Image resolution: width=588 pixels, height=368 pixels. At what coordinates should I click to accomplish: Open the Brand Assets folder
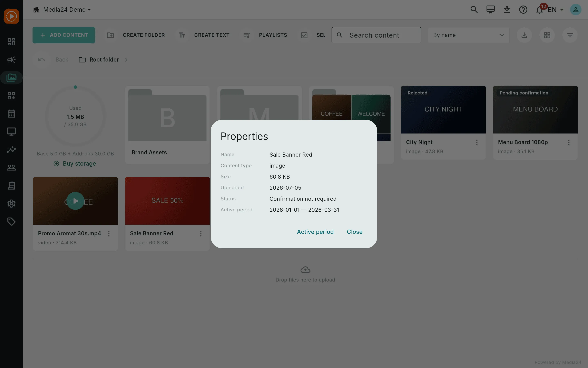tap(167, 125)
